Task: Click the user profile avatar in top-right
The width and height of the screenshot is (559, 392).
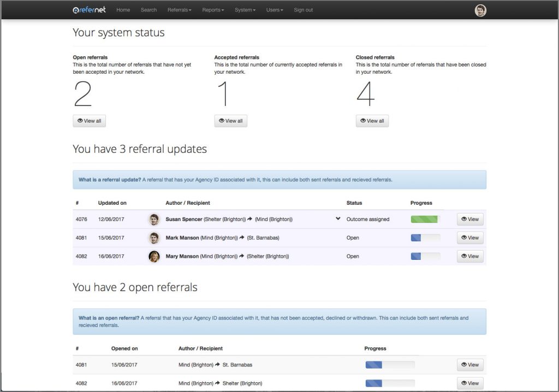Action: click(480, 10)
